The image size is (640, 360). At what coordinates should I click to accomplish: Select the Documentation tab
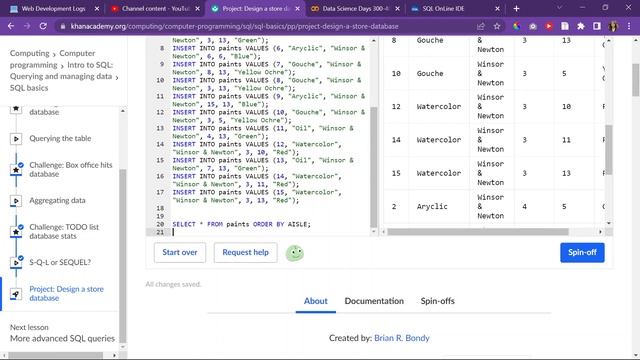[x=374, y=301]
